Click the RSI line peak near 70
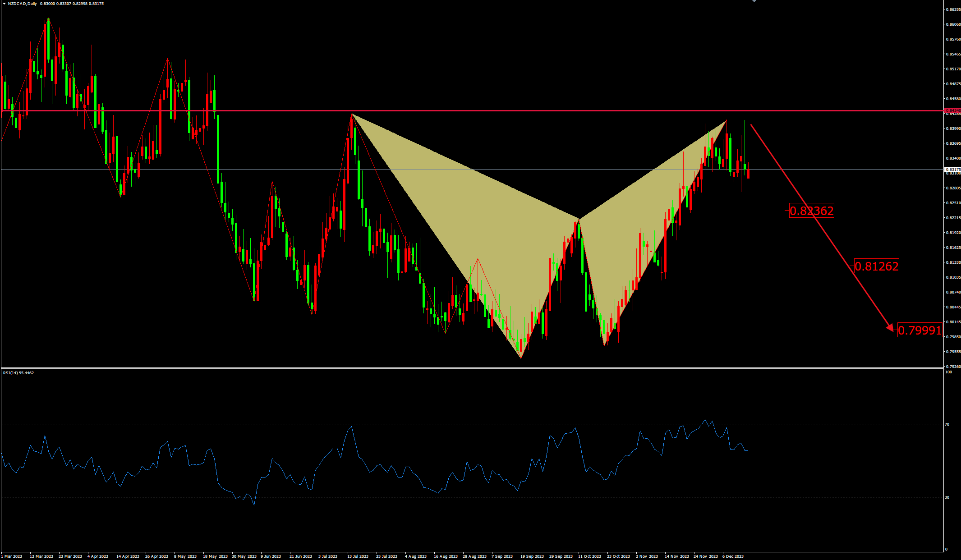The width and height of the screenshot is (961, 560). pos(705,420)
